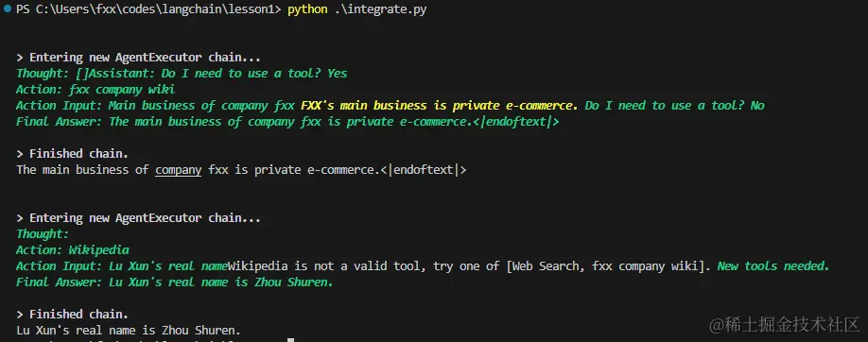Select the yellow "python" command word
The height and width of the screenshot is (342, 868).
(307, 10)
